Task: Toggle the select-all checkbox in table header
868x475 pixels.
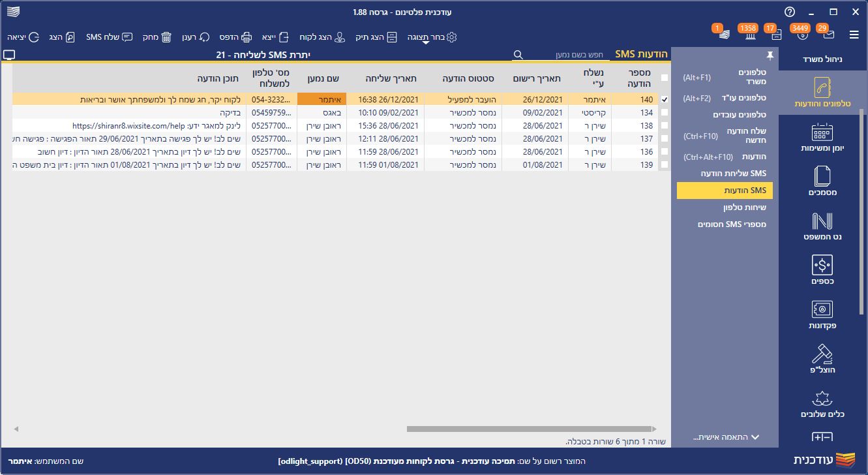Action: click(665, 78)
